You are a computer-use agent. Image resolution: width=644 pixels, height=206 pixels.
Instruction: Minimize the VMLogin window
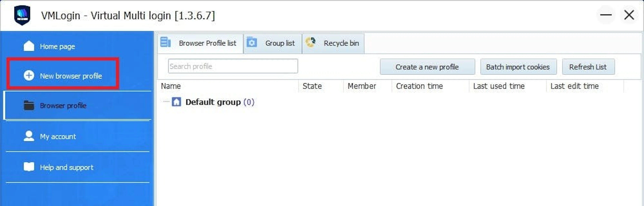coord(606,15)
